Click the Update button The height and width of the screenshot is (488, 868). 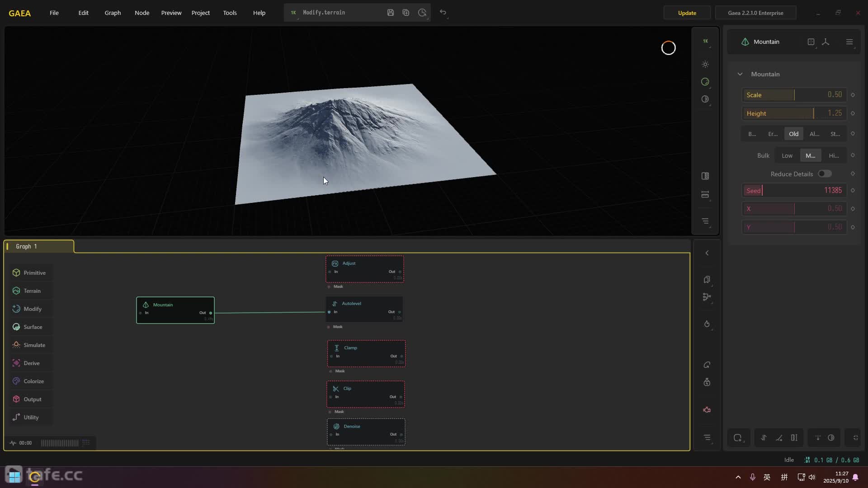click(x=687, y=13)
